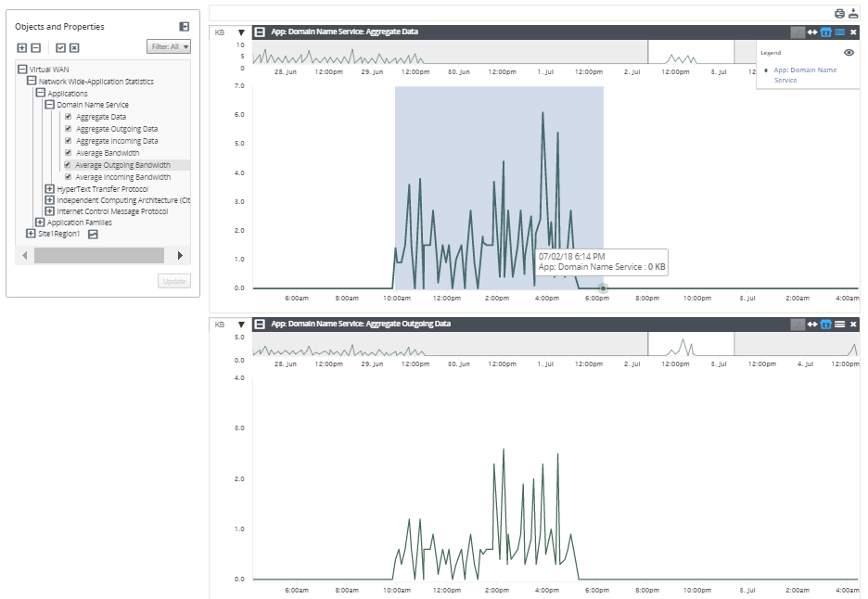Image resolution: width=868 pixels, height=599 pixels.
Task: Click the expand-all plus icon in Objects panel toolbar
Action: pos(22,48)
